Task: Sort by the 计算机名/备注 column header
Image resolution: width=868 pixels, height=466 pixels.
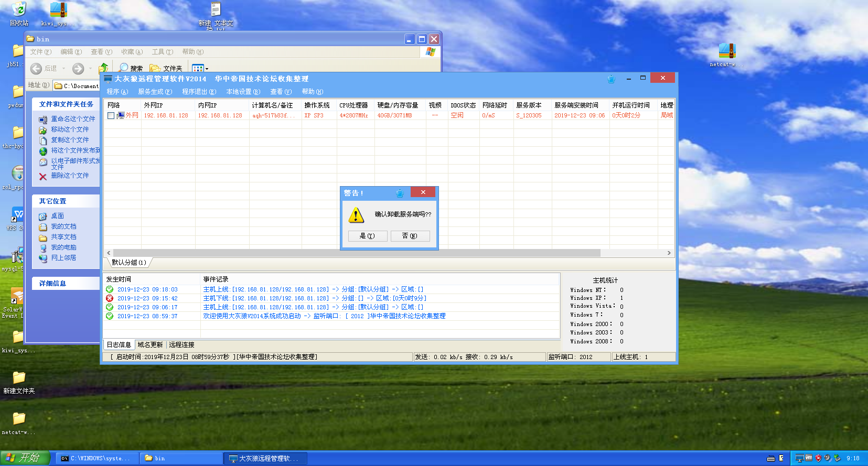Action: click(x=275, y=105)
